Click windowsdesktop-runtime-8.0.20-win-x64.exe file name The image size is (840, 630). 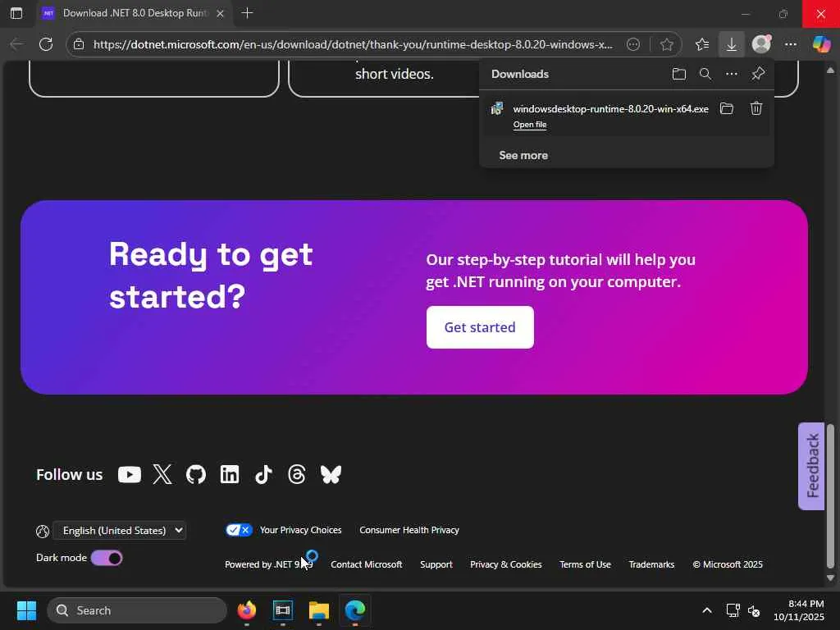point(610,109)
